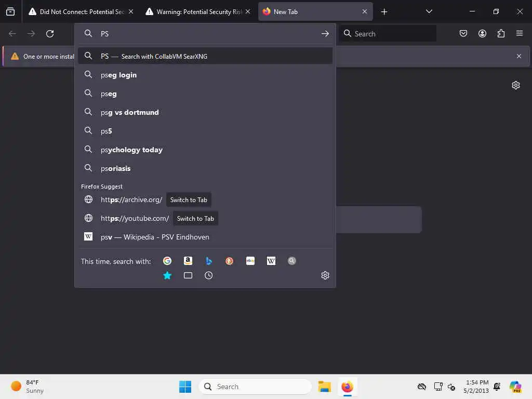Open the application hamburger menu

point(520,33)
